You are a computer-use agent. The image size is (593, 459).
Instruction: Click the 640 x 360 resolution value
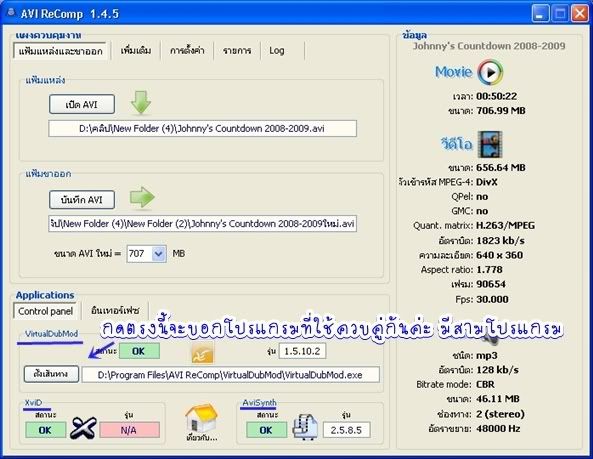(x=499, y=255)
